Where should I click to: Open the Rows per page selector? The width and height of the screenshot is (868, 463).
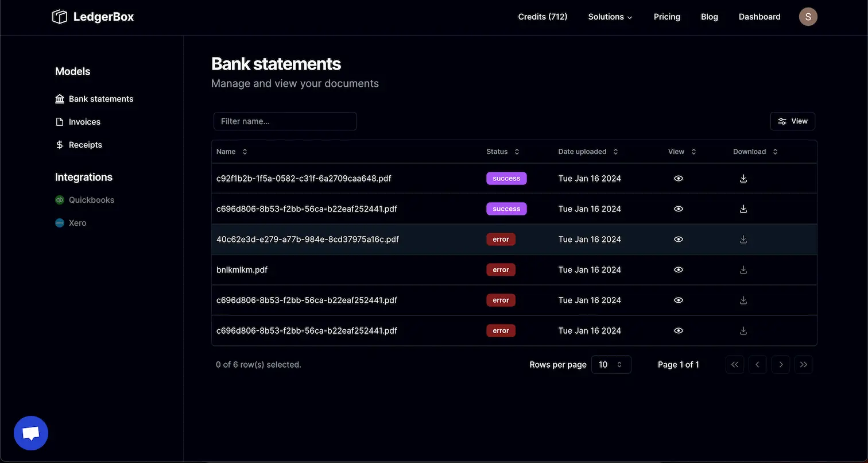611,364
